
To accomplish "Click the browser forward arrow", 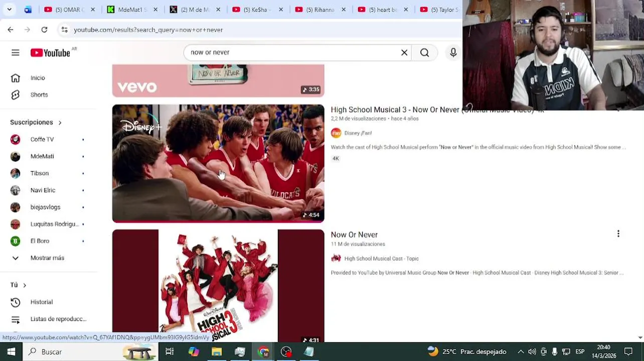I will (x=27, y=30).
